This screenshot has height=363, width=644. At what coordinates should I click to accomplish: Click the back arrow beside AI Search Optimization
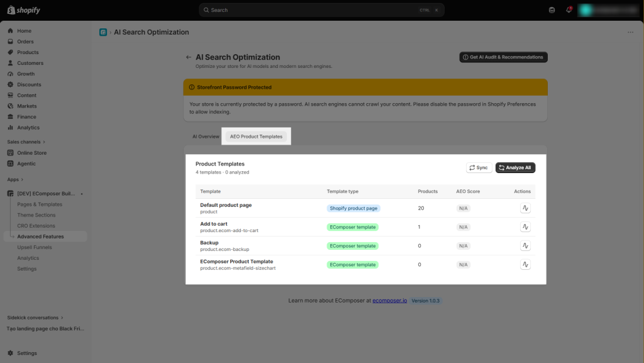189,57
